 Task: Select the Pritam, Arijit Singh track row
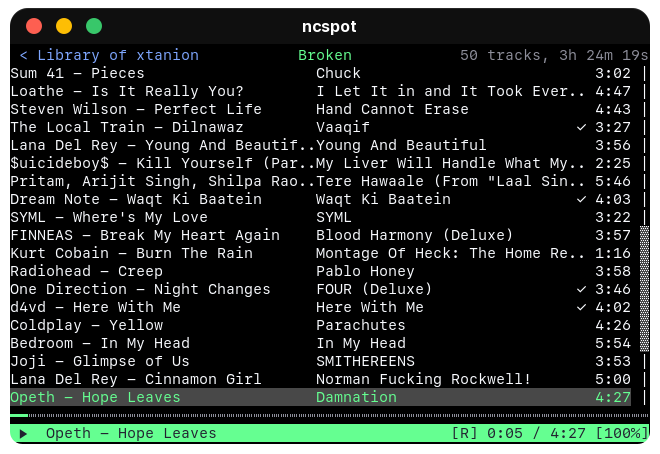coord(320,181)
